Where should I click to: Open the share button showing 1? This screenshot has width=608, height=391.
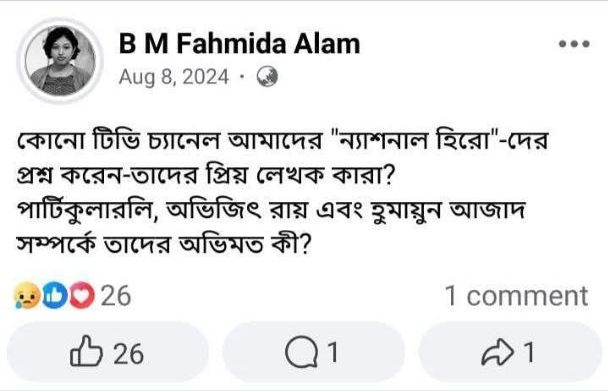point(510,351)
